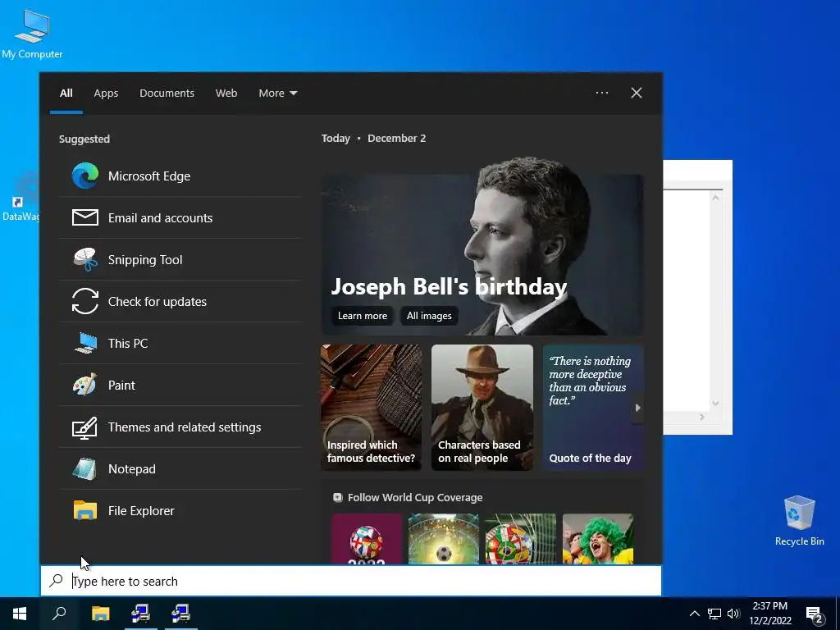
Task: Click the taskbar Search magnifier icon
Action: (59, 614)
